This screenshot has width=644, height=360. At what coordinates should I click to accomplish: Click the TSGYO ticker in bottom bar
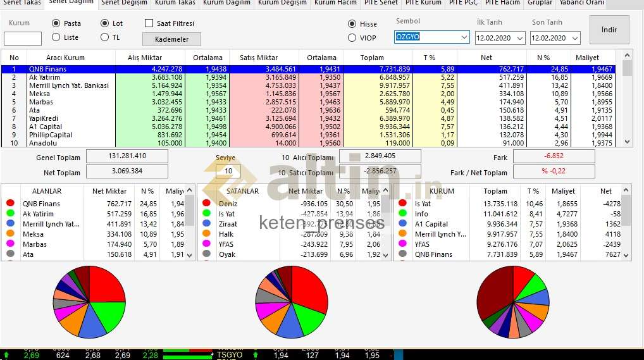(x=230, y=355)
